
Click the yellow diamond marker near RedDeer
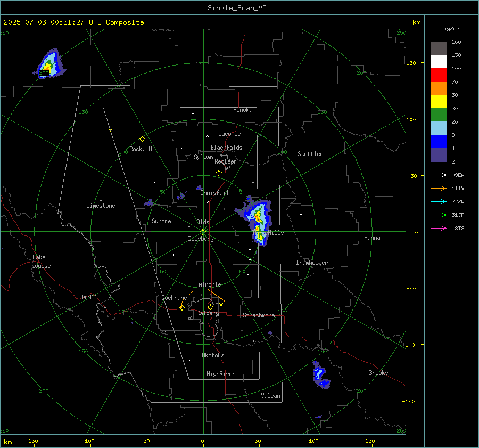click(219, 173)
